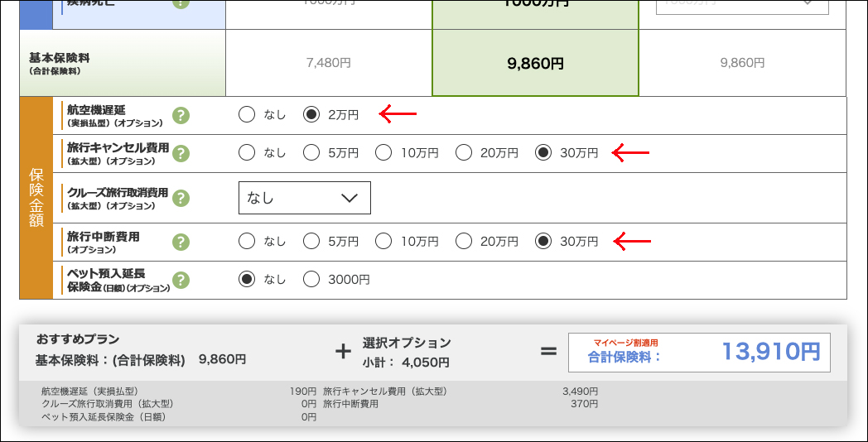The image size is (868, 442).
Task: Click help icon beside 旅行キャンセル費用
Action: [181, 153]
